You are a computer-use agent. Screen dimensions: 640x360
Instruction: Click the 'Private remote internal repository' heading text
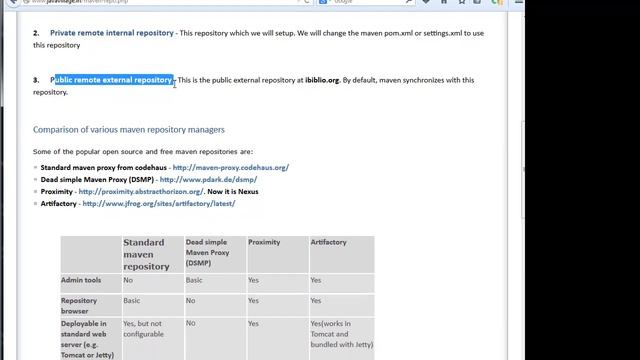coord(112,33)
